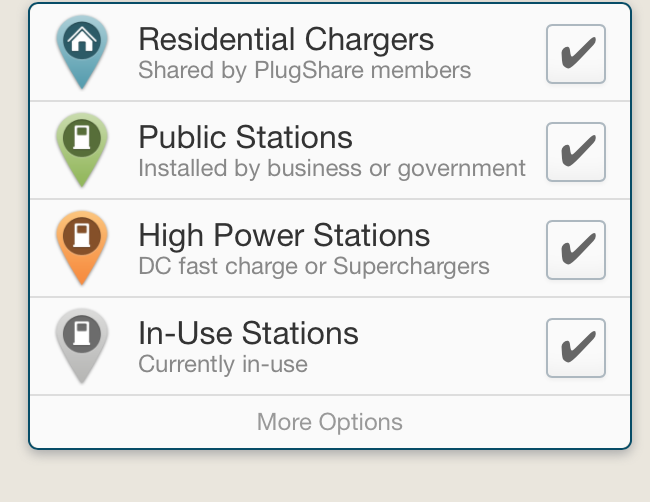Uncheck the Residential Chargers checkbox
The image size is (650, 502).
click(x=576, y=54)
